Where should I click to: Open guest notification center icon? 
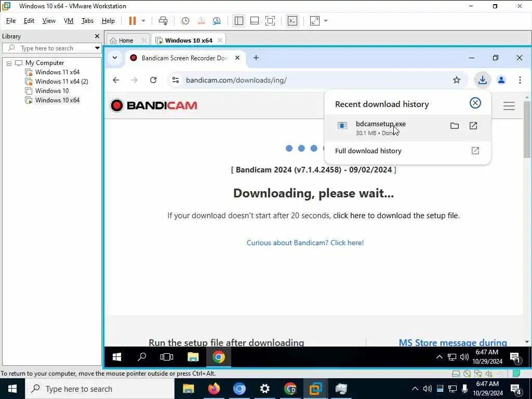click(515, 357)
